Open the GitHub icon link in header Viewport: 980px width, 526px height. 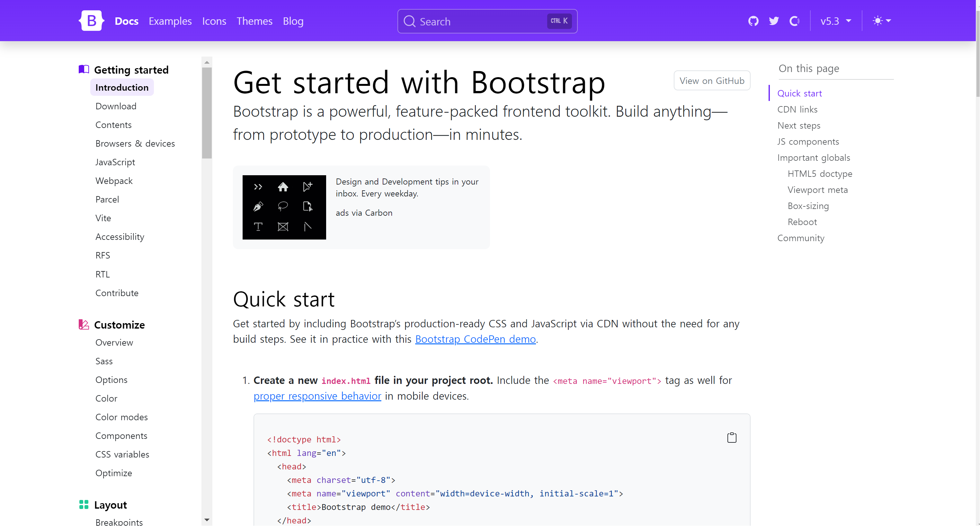753,21
